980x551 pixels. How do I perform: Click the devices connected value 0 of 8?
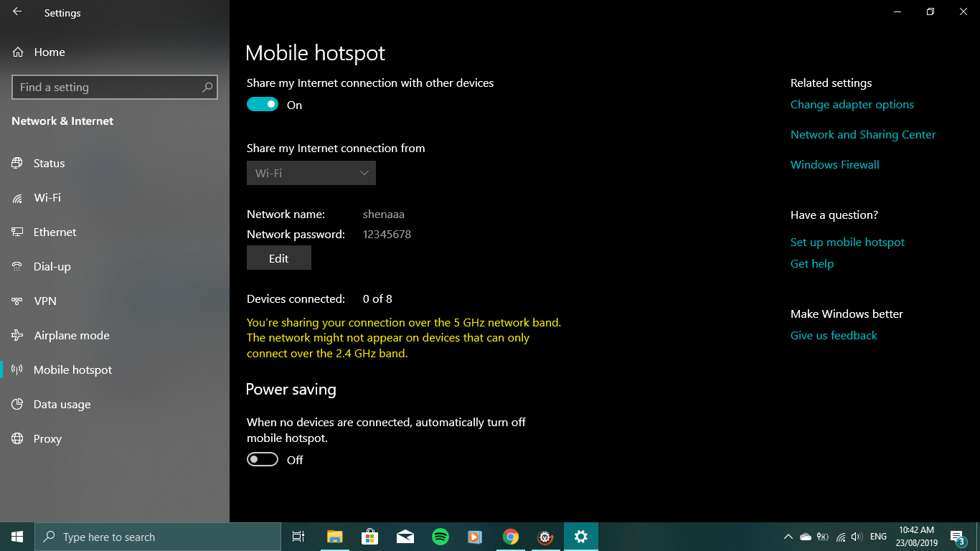click(x=377, y=299)
